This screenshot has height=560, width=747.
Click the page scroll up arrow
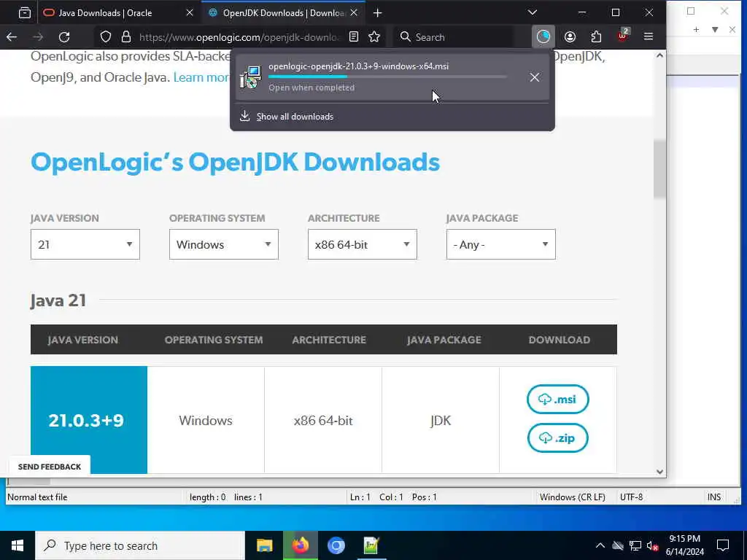659,55
